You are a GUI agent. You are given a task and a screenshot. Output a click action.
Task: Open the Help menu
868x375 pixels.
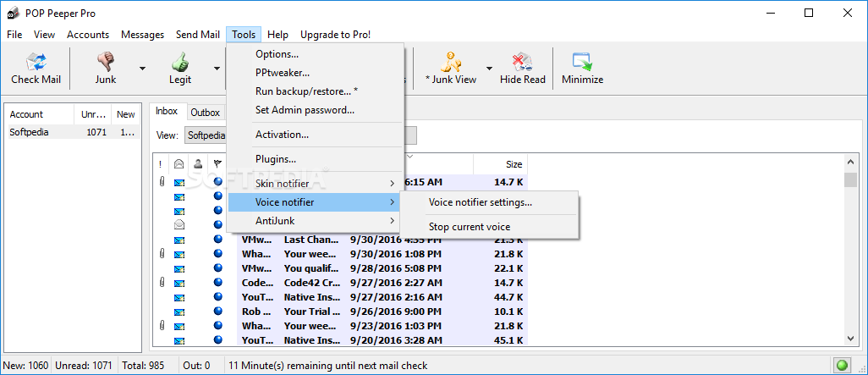coord(277,35)
